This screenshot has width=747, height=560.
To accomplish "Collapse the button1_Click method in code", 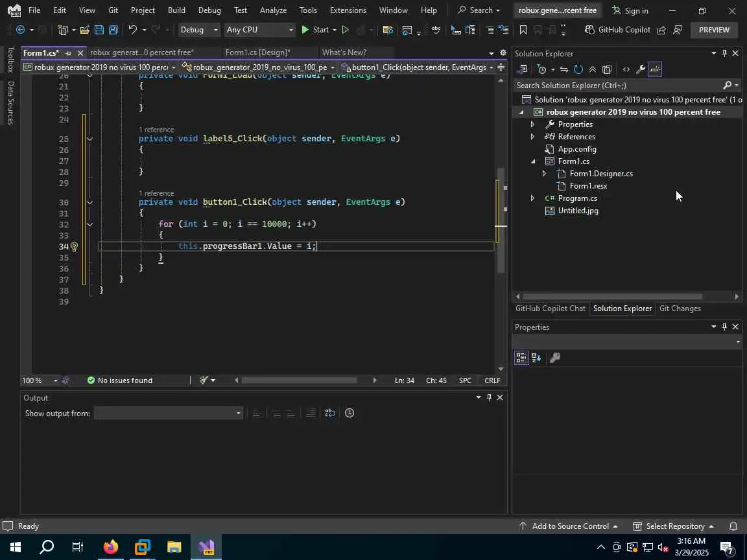I will coord(89,202).
